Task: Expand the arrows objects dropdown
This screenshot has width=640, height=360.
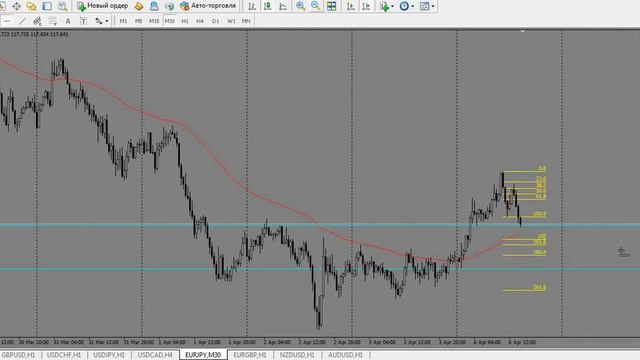Action: point(107,21)
